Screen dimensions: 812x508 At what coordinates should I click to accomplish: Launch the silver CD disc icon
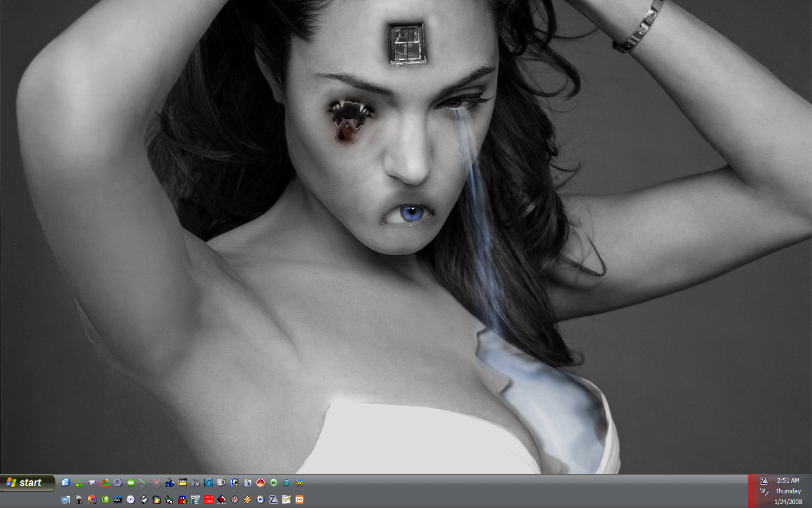pos(130,500)
